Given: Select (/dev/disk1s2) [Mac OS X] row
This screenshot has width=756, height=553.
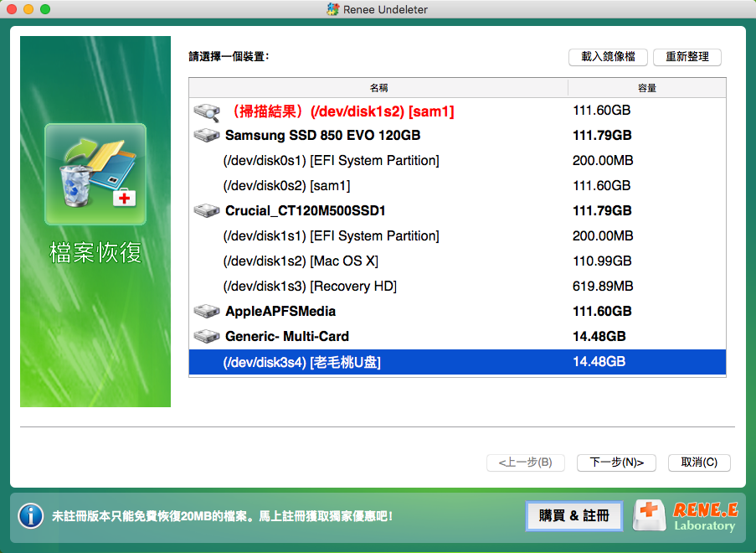Looking at the screenshot, I should [x=457, y=261].
